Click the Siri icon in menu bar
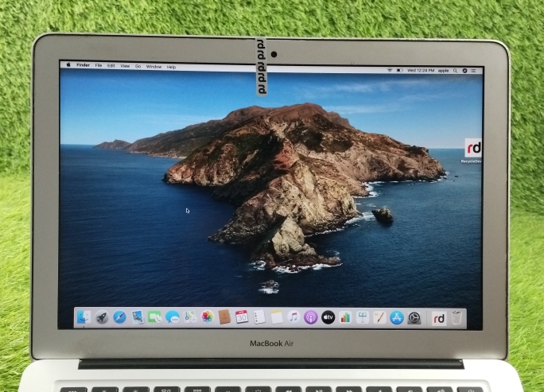The image size is (544, 392). click(465, 71)
